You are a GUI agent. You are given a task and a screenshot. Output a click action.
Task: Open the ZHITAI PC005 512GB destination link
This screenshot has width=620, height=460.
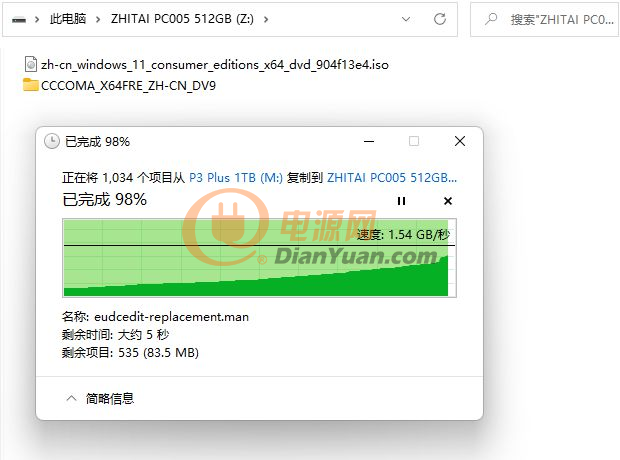pos(392,178)
